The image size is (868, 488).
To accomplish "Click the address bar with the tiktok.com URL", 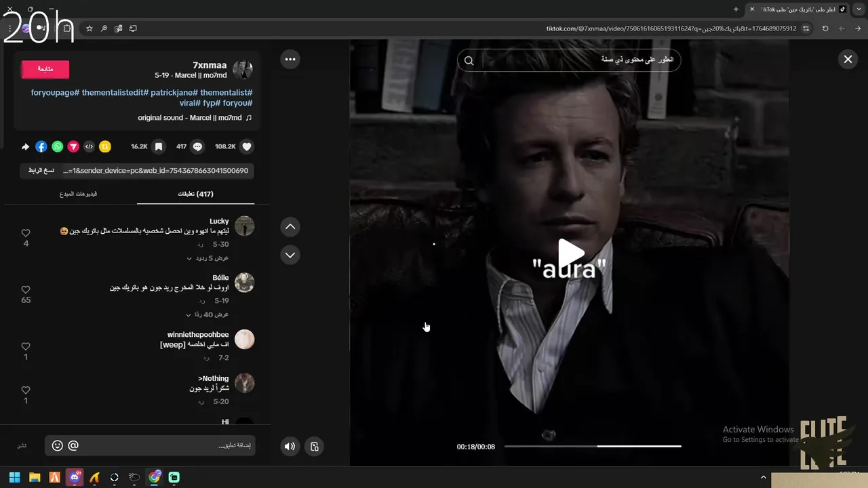I will 671,28.
